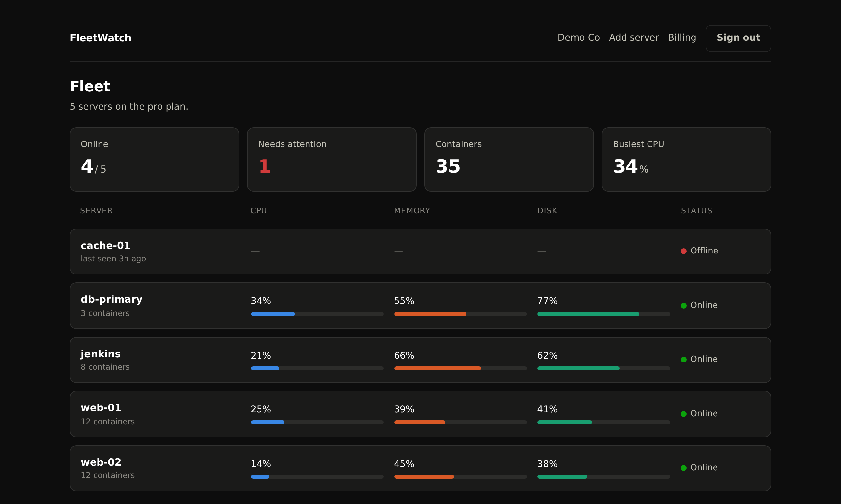The image size is (841, 504).
Task: Click the SERVER column header
Action: tap(96, 211)
